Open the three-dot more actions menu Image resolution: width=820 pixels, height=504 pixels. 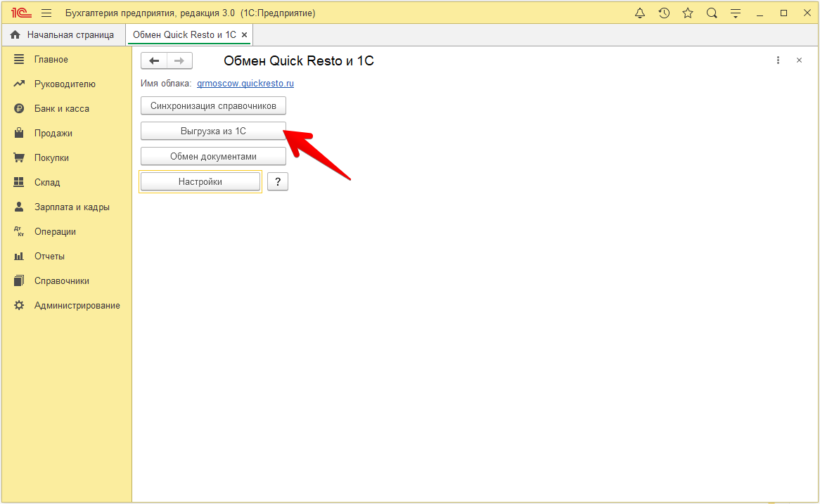[x=779, y=60]
